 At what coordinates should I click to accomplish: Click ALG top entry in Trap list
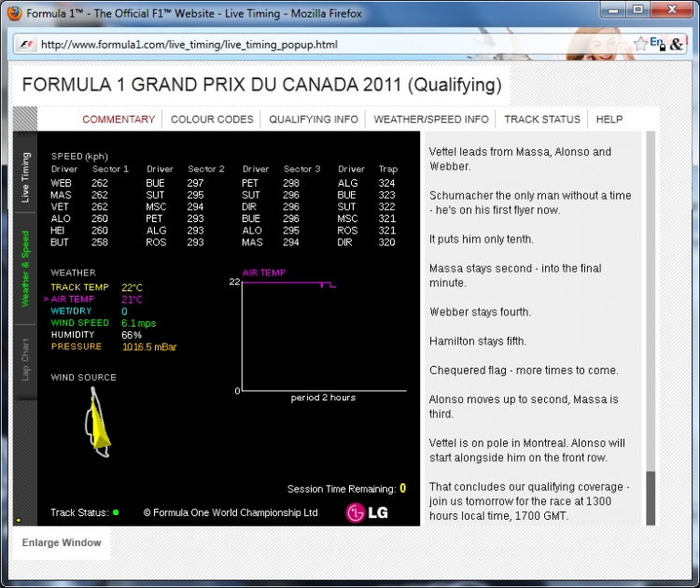point(348,183)
